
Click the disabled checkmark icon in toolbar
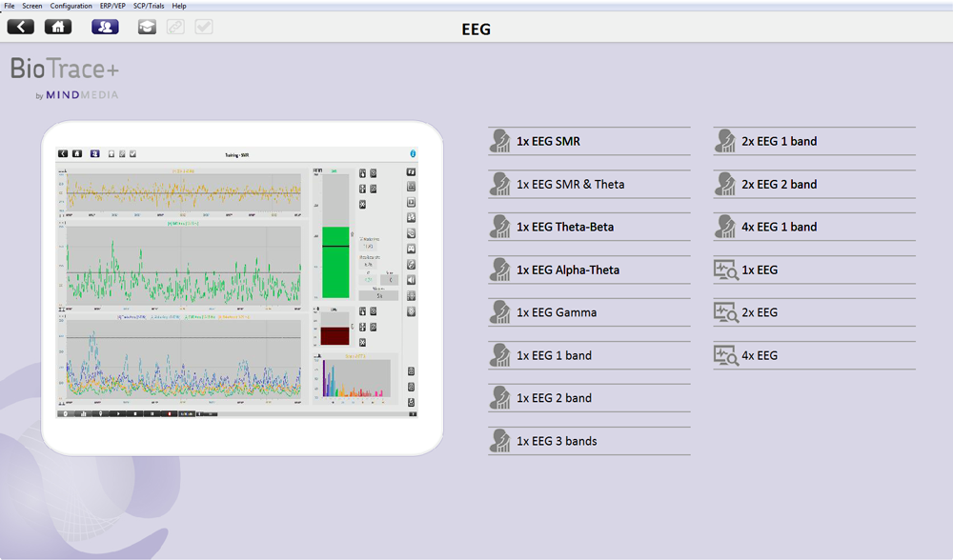coord(204,27)
